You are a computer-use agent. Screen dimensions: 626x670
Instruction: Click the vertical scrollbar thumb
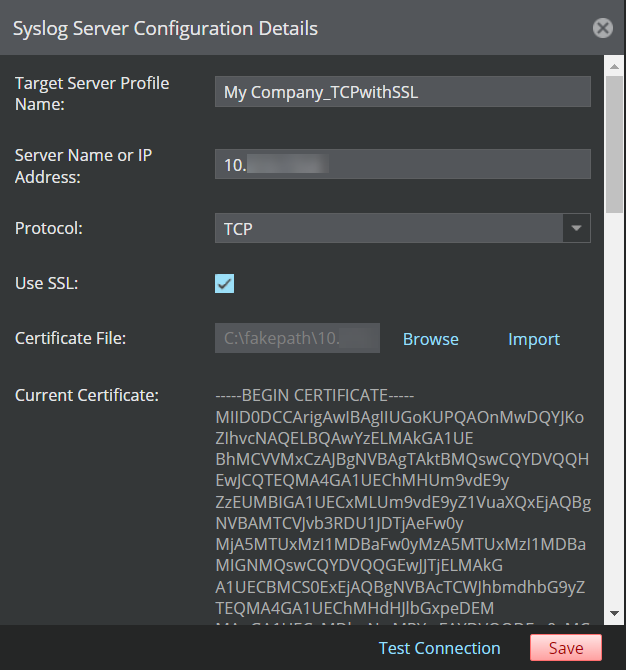(x=614, y=144)
